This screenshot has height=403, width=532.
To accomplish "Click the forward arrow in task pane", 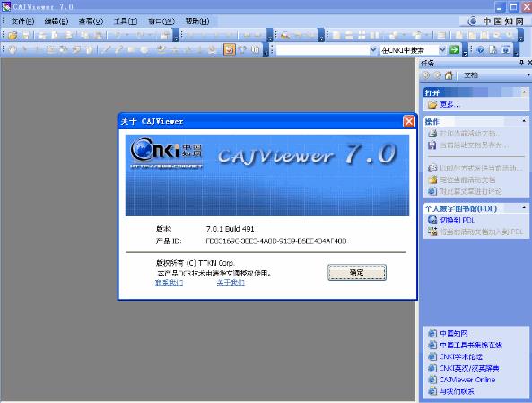I will [x=438, y=75].
